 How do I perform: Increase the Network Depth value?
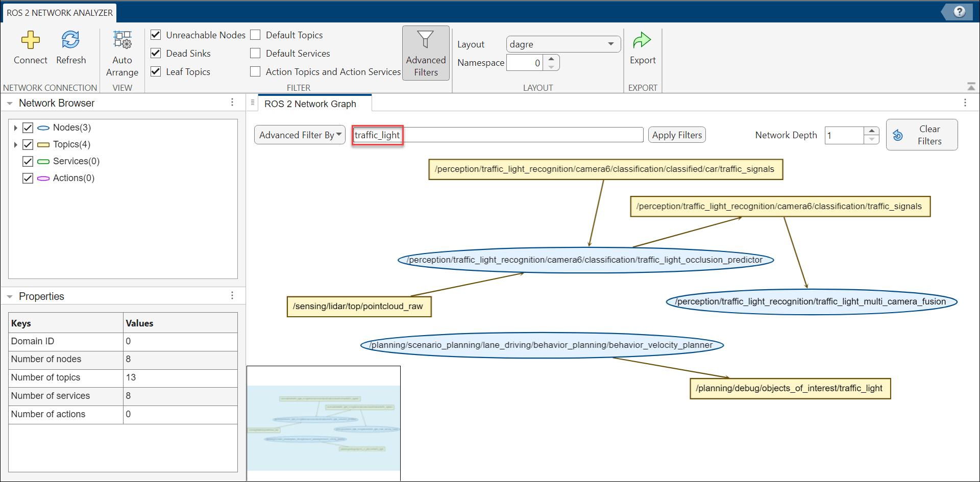872,131
